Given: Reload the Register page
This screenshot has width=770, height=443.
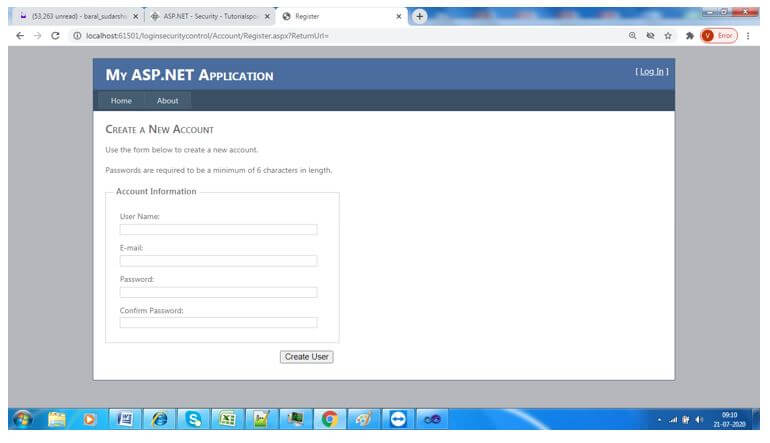Looking at the screenshot, I should [55, 36].
